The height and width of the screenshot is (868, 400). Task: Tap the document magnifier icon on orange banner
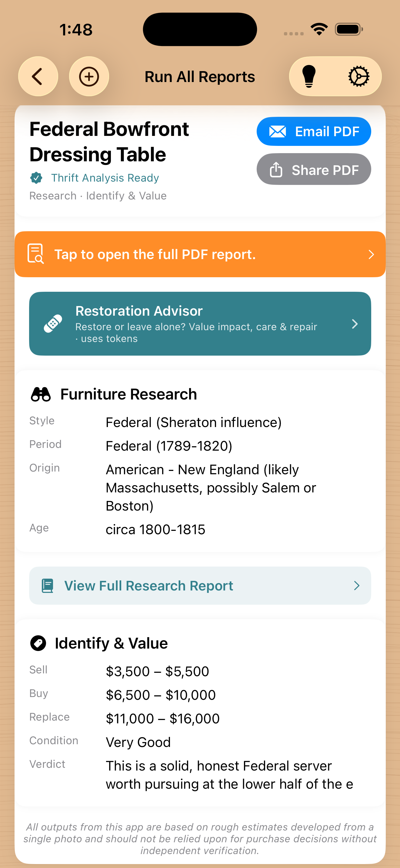tap(35, 254)
